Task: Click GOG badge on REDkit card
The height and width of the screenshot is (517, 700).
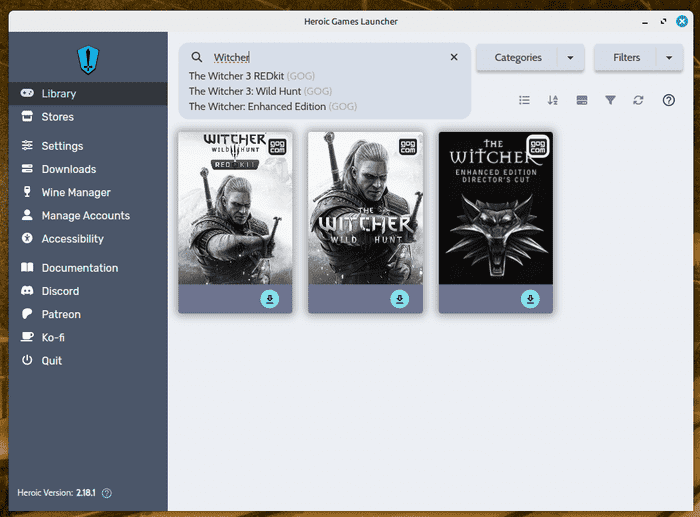Action: click(x=278, y=146)
